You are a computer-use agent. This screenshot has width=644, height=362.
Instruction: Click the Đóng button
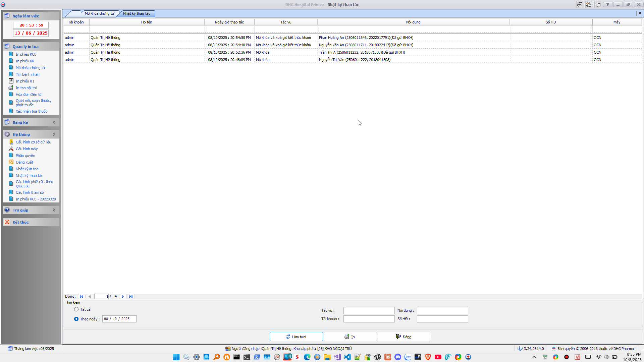coord(404,337)
